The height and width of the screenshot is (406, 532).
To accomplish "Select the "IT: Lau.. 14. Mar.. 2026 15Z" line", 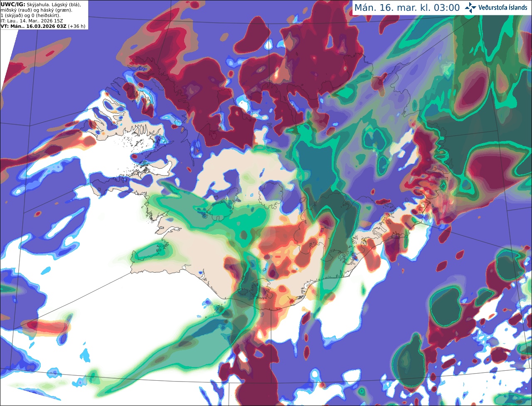I will click(32, 21).
